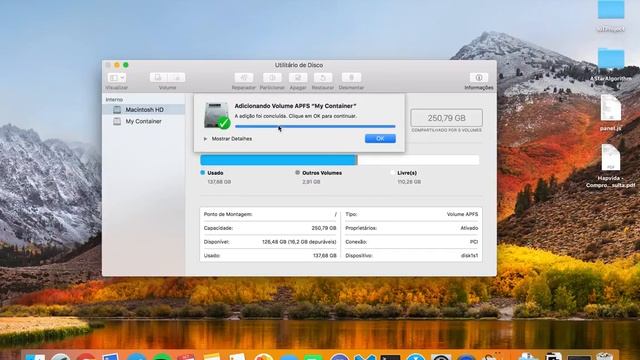640x360 pixels.
Task: Click the Livre(s) legend label
Action: (x=407, y=173)
